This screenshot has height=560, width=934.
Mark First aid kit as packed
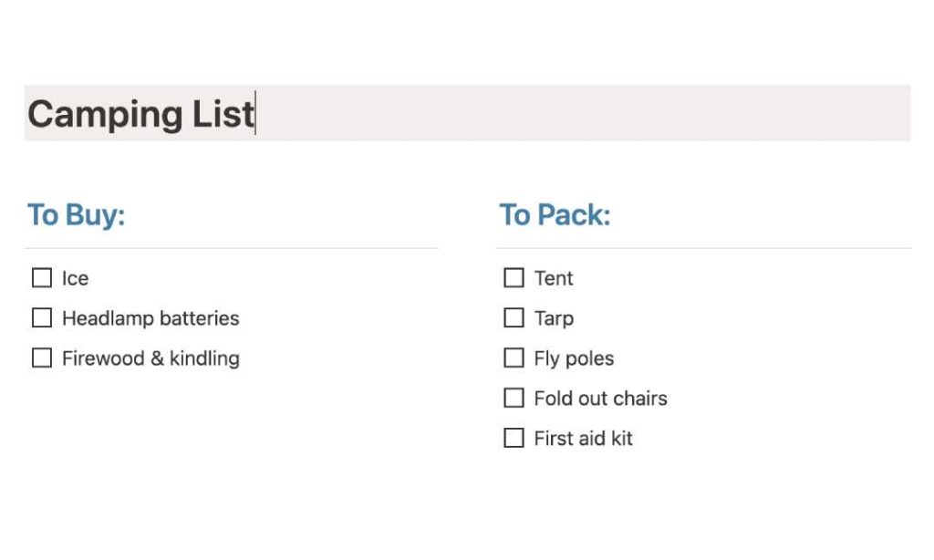[x=514, y=439]
